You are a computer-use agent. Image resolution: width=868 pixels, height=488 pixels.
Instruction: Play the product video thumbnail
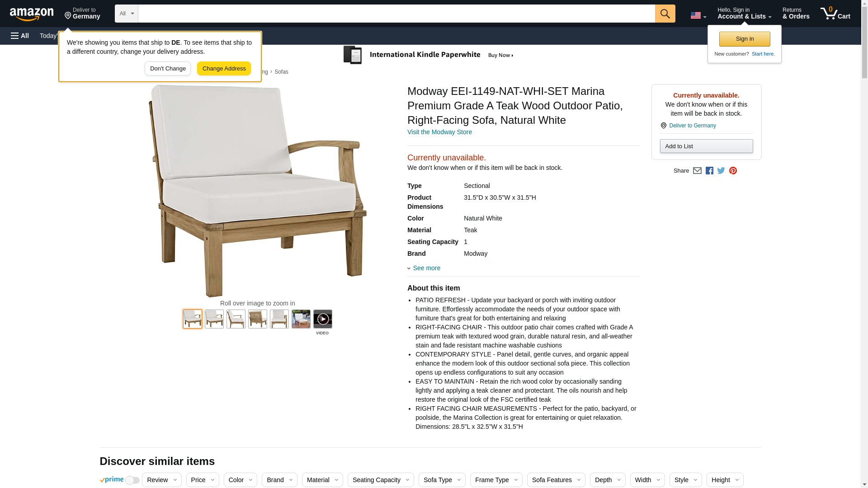[x=322, y=319]
